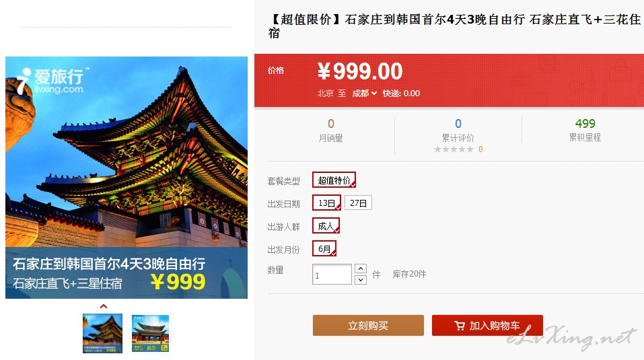644x360 pixels.
Task: Decrease quantity with the down arrow
Action: click(360, 280)
